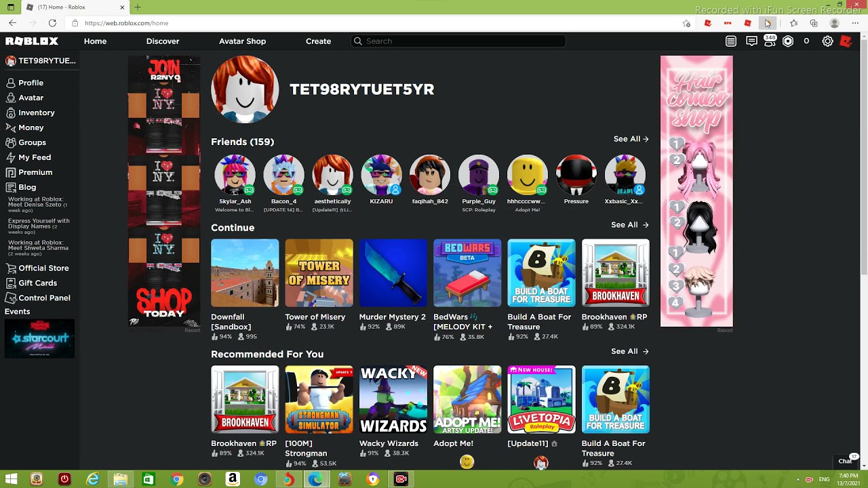Open the messages chat icon in navbar
This screenshot has height=488, width=868.
tap(751, 41)
